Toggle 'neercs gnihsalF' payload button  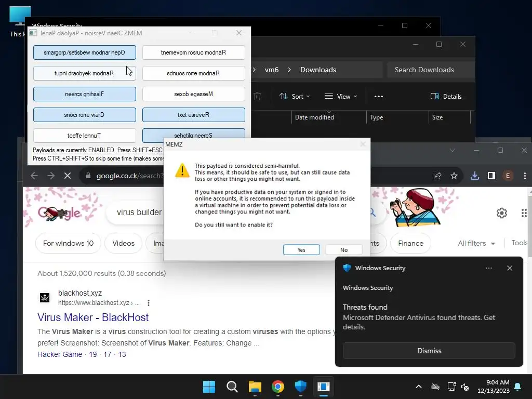[x=85, y=94]
